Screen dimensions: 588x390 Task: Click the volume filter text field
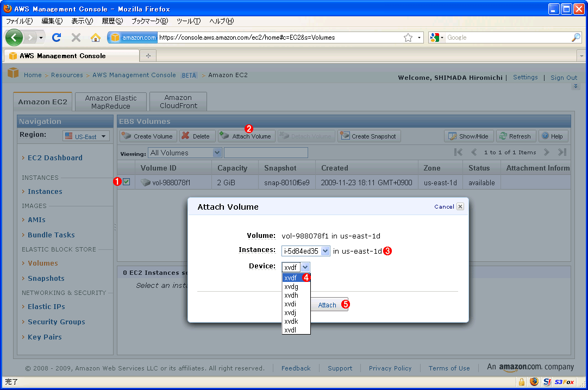click(x=266, y=153)
